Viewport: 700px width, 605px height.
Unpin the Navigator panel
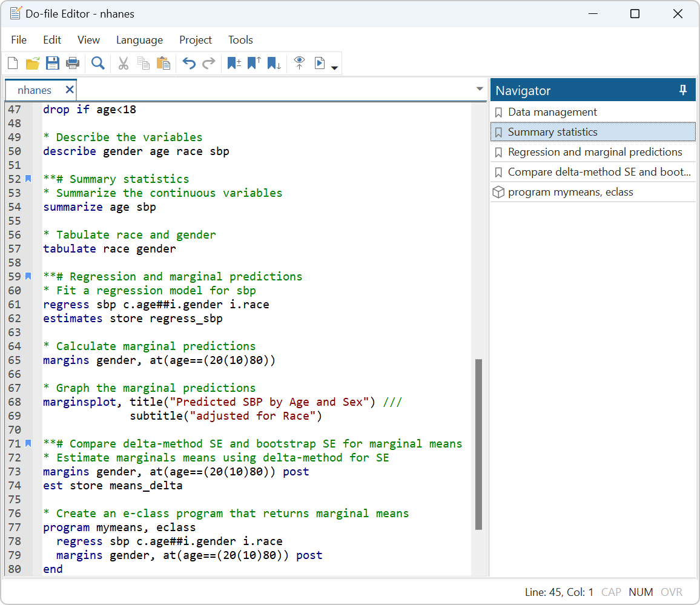tap(683, 90)
